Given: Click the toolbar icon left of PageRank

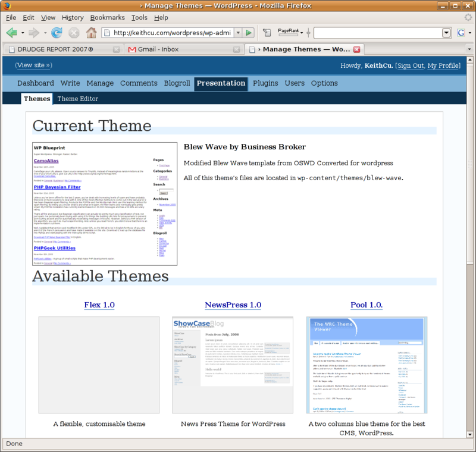Looking at the screenshot, I should tap(267, 33).
